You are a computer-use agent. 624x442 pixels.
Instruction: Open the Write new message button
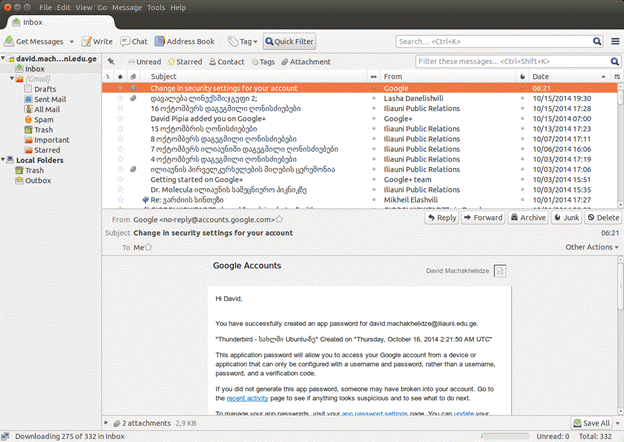click(x=97, y=41)
